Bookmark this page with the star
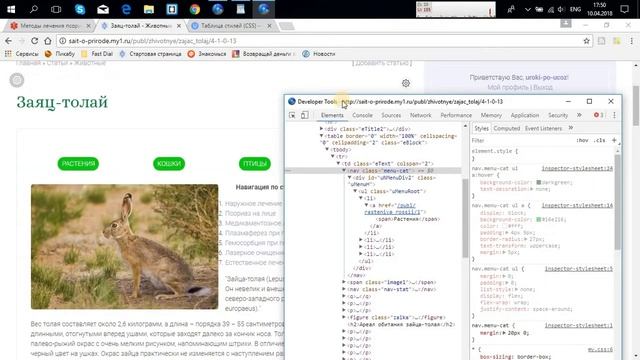Image resolution: width=640 pixels, height=360 pixels. 587,41
